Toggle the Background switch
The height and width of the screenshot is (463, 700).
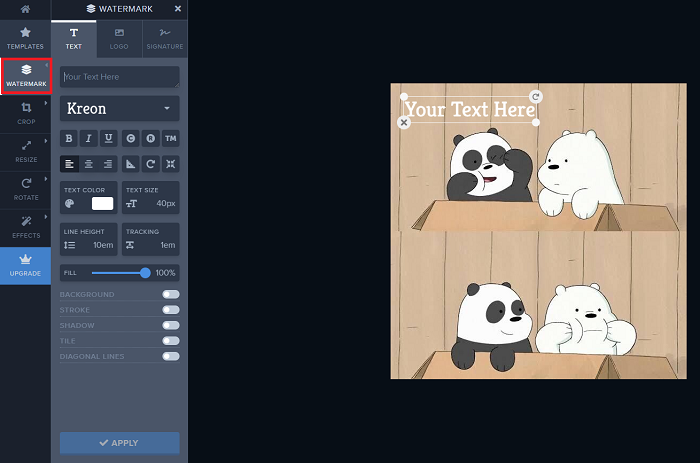pos(171,294)
